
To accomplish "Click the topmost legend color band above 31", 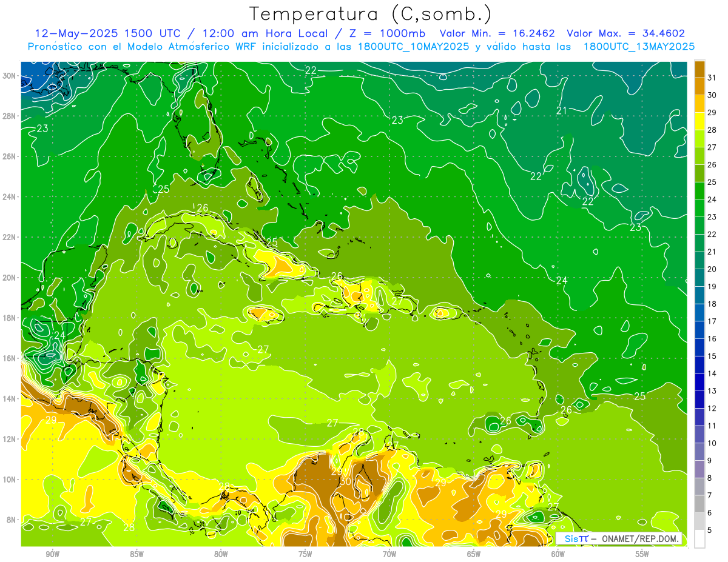I will click(699, 69).
